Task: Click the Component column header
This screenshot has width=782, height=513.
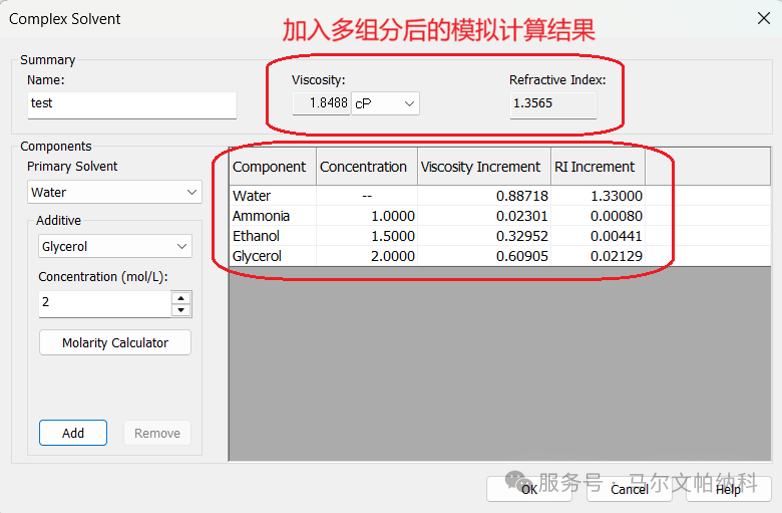Action: click(x=273, y=167)
